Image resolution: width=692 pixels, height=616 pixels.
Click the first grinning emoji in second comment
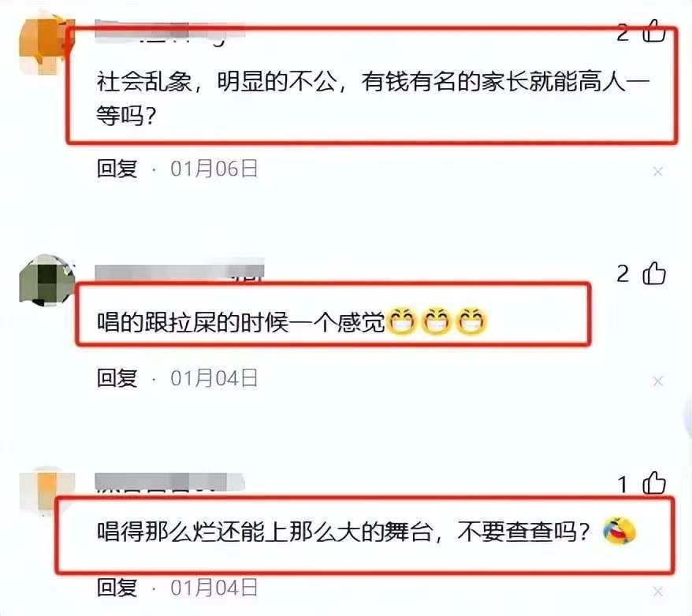(401, 321)
